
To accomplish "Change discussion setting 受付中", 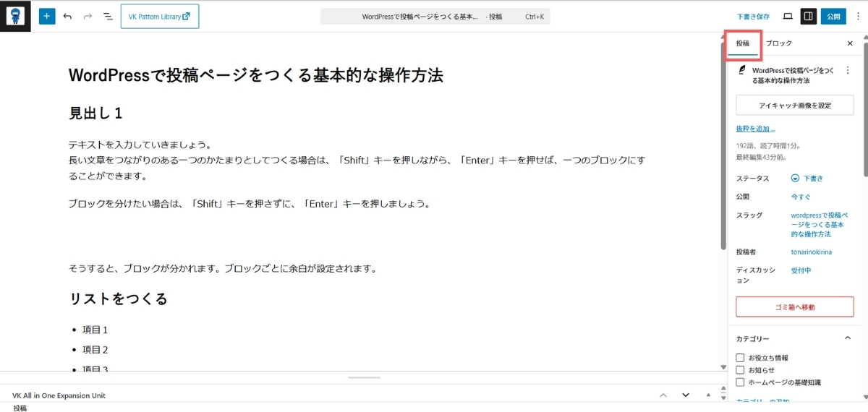I will 801,270.
